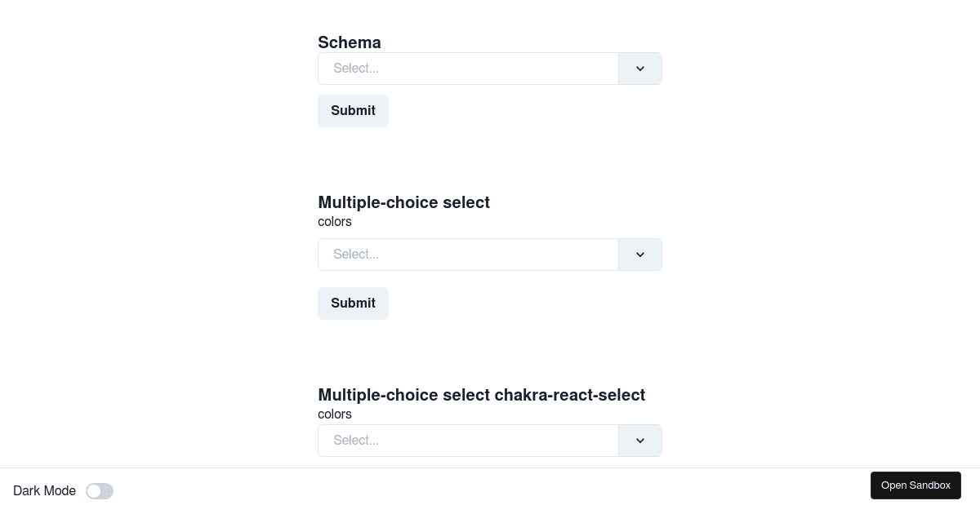
Task: Expand the Schema select box
Action: (490, 69)
